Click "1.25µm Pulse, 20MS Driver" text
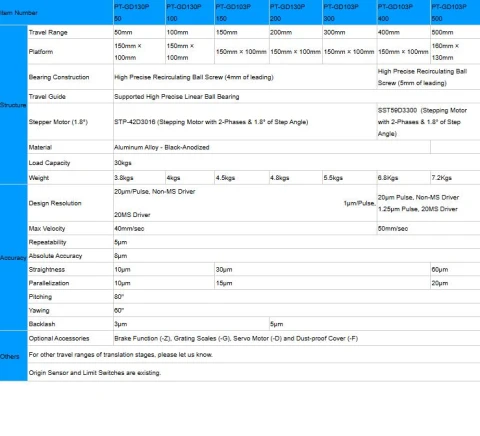This screenshot has width=480, height=436. pos(418,209)
